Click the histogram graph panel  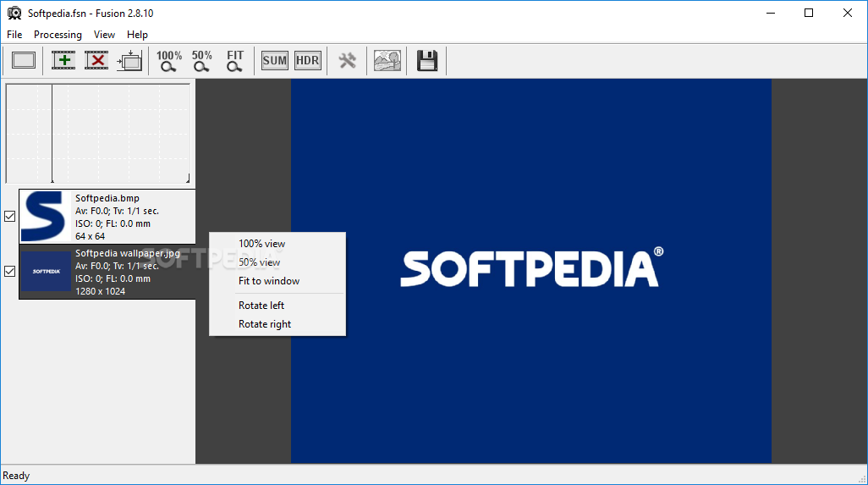click(x=98, y=134)
